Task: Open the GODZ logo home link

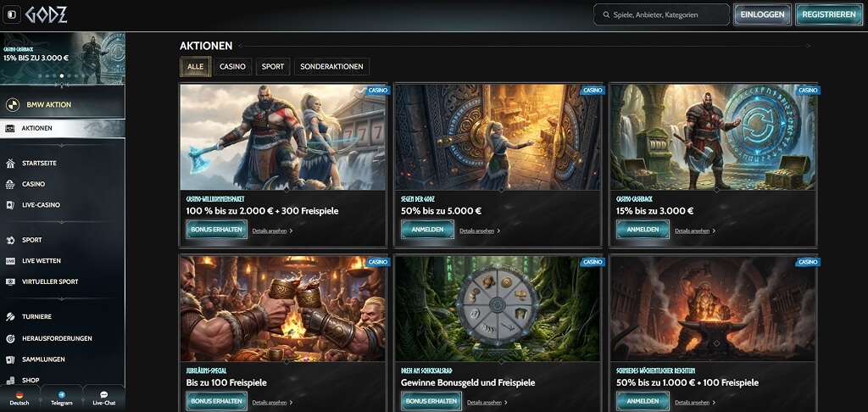Action: click(x=46, y=14)
